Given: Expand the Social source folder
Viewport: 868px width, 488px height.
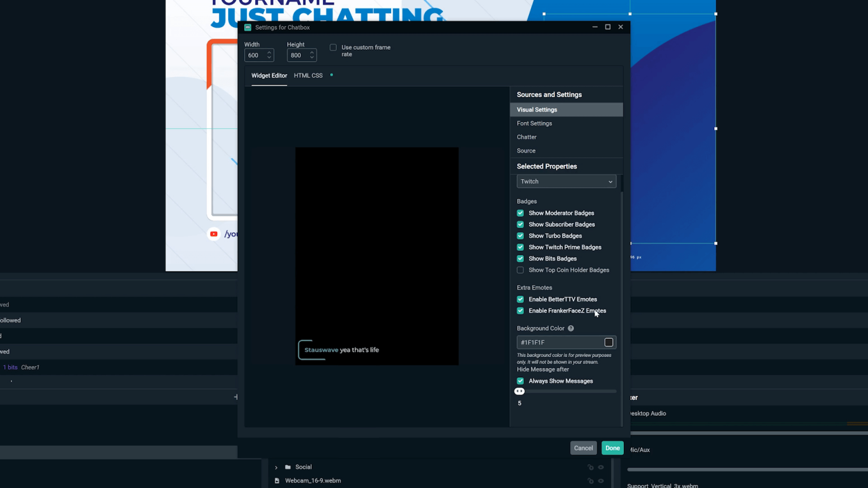Looking at the screenshot, I should click(276, 467).
